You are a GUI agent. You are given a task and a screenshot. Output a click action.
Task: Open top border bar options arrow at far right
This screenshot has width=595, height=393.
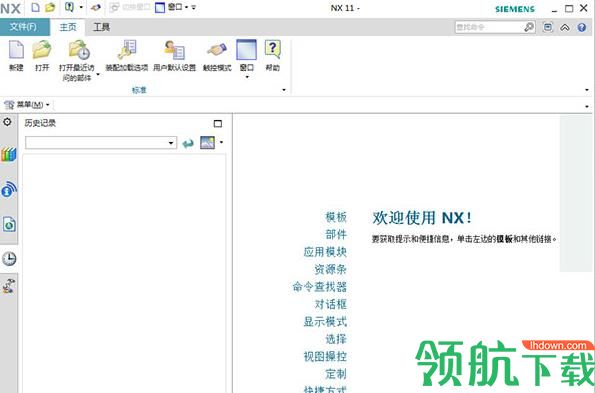[587, 106]
